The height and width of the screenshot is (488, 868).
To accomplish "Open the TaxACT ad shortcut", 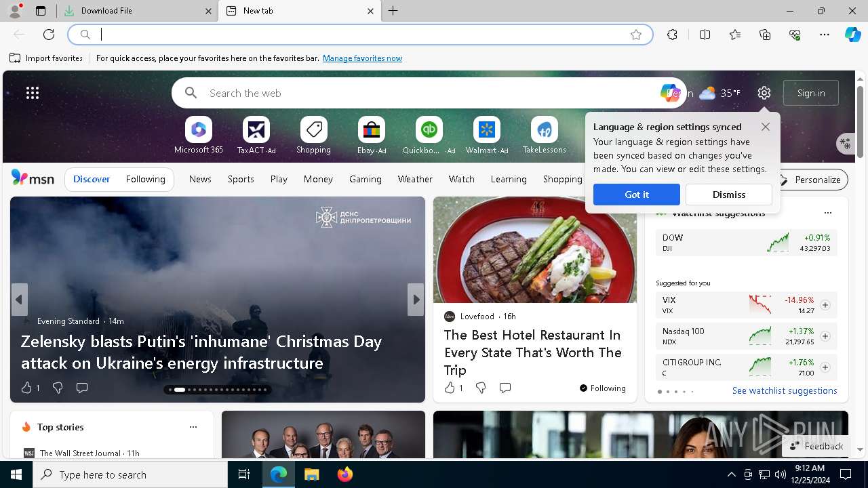I will pos(256,136).
